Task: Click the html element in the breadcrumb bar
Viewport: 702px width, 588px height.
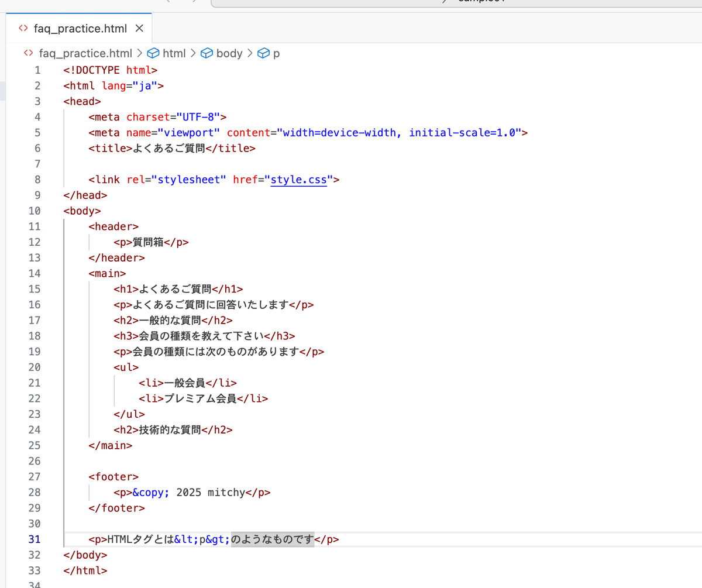Action: [x=174, y=53]
